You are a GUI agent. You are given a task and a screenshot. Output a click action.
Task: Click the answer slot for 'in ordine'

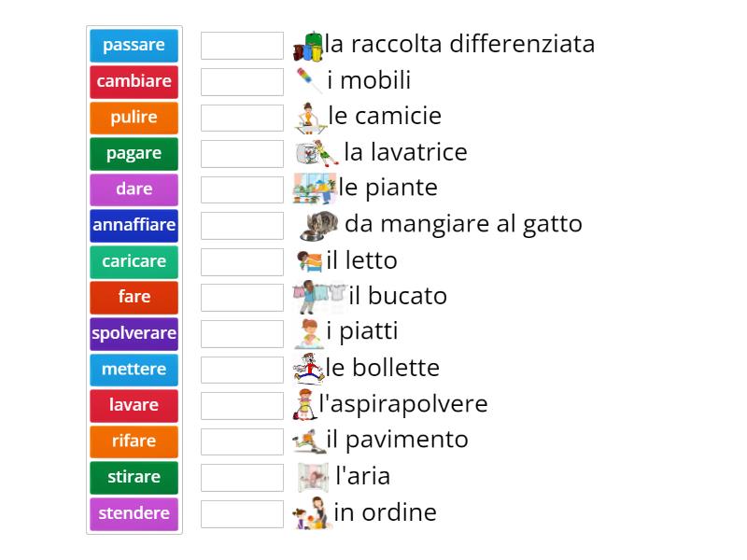click(242, 514)
